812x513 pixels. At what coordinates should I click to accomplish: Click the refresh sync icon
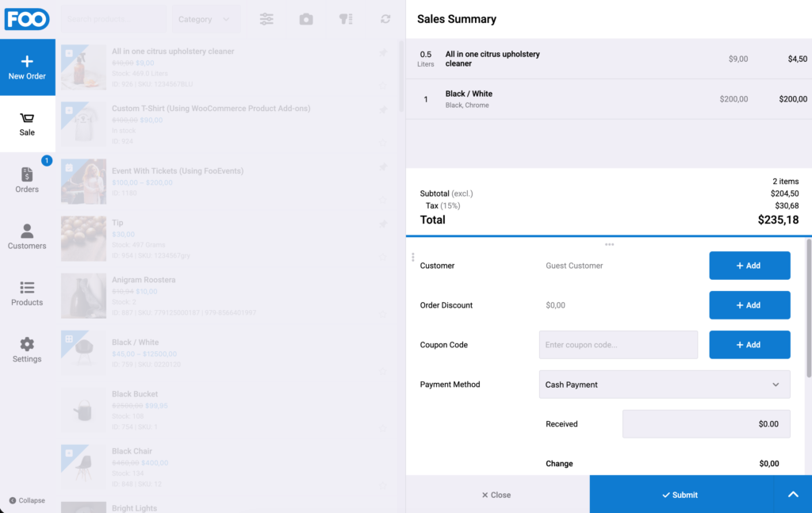[x=385, y=19]
